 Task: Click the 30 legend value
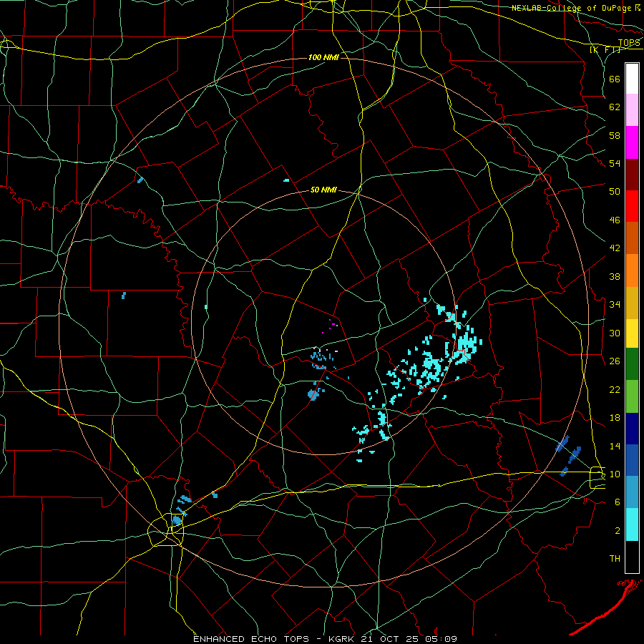(615, 333)
